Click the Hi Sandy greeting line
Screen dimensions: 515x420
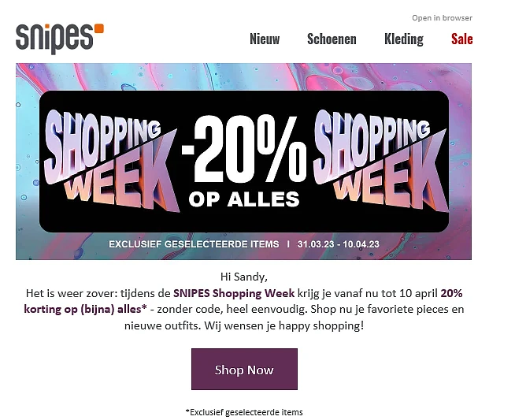(244, 277)
